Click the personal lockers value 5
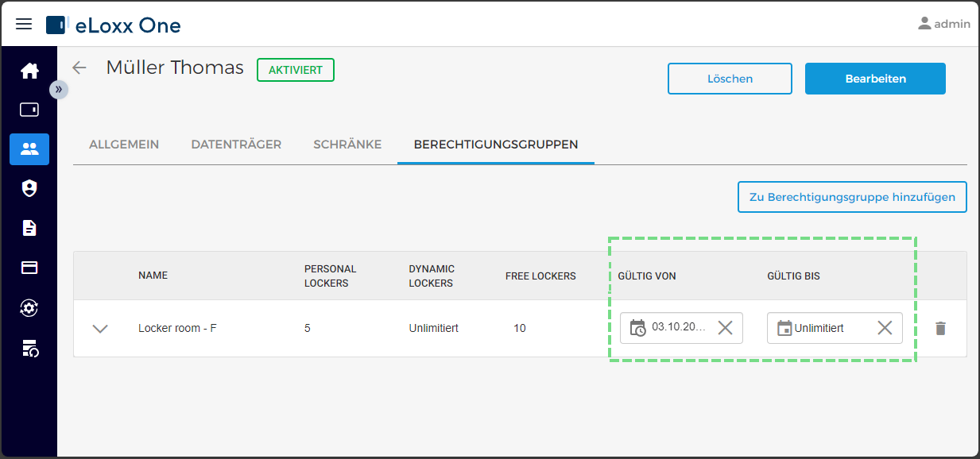The height and width of the screenshot is (459, 980). click(x=308, y=328)
